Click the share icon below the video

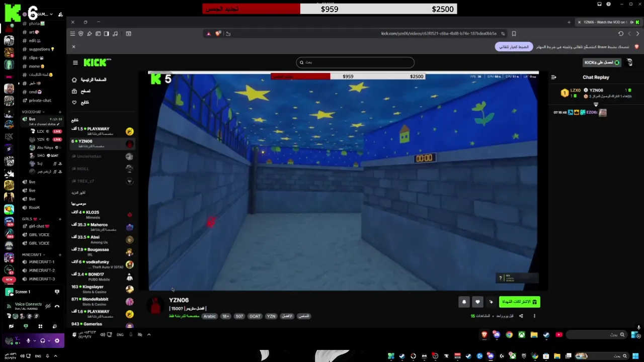pos(521,316)
